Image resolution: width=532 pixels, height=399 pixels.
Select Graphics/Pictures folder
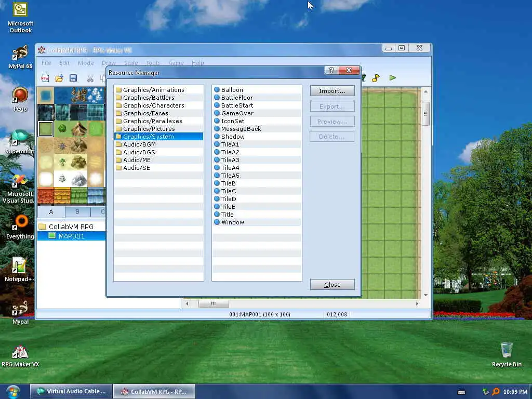click(158, 129)
